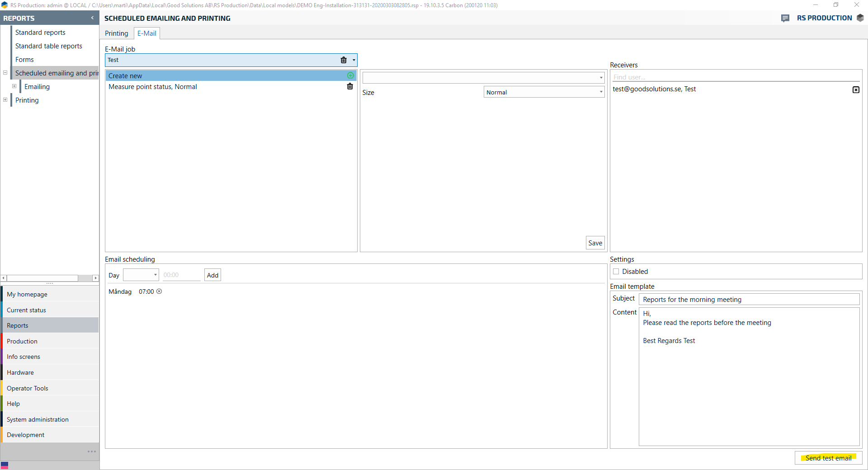Click the Save button
Screen dimensions: 868x470
[595, 243]
